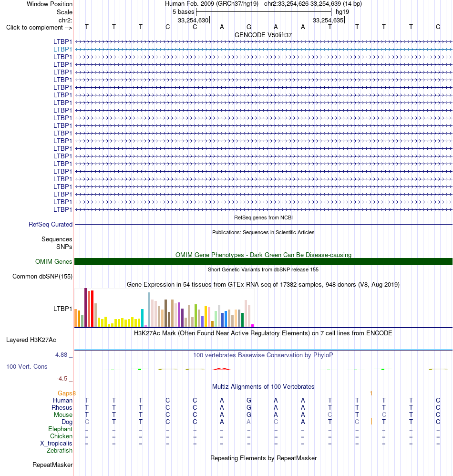Screen dimensions: 453x476
Task: Click 'OMIM Gene Phenotypes - Dark Green' track title
Action: tap(263, 255)
